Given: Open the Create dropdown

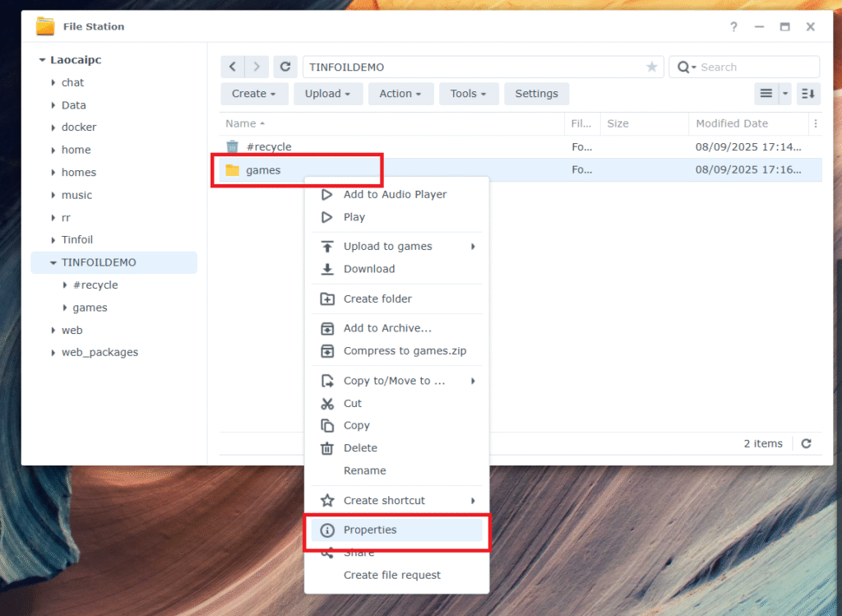Looking at the screenshot, I should point(254,94).
